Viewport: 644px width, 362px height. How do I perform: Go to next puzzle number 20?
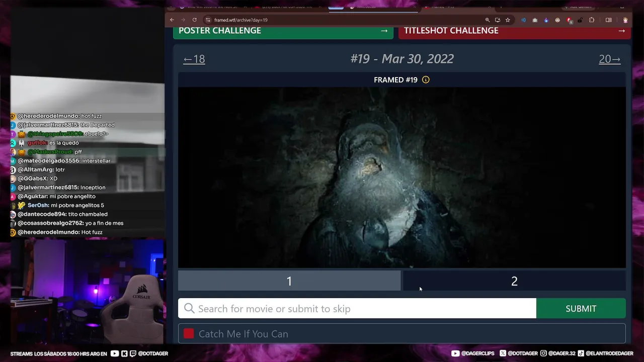[609, 59]
